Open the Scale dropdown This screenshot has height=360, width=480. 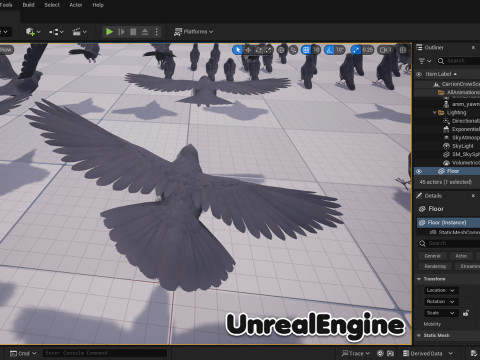(441, 313)
